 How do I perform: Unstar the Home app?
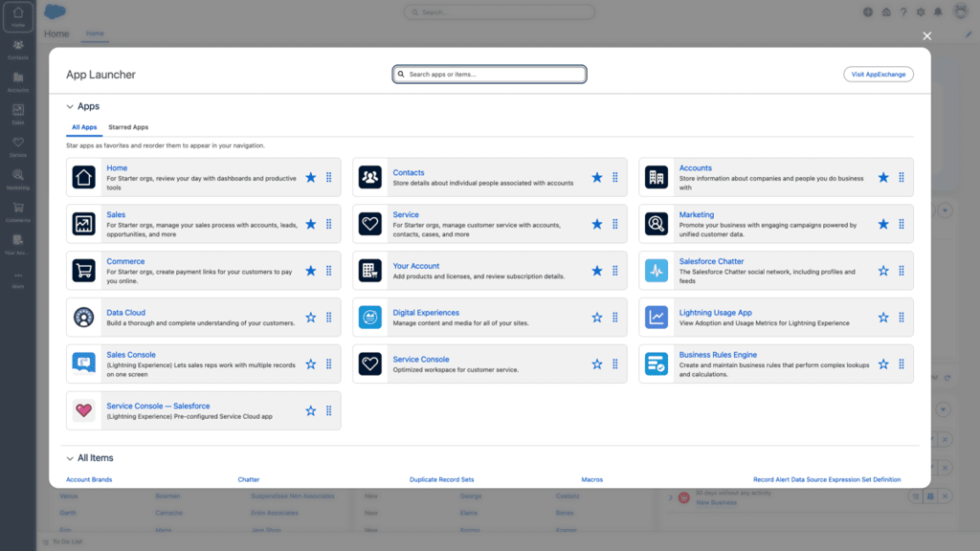[311, 177]
